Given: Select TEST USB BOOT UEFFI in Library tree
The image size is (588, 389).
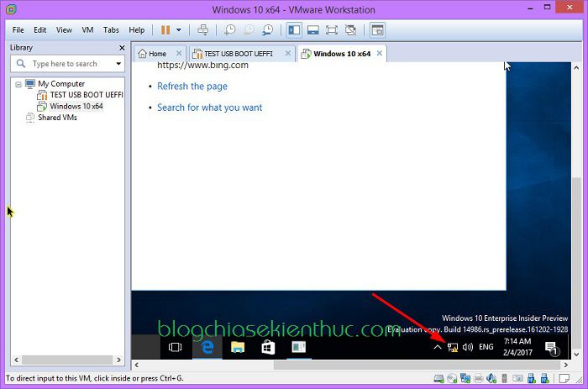Looking at the screenshot, I should coord(87,95).
